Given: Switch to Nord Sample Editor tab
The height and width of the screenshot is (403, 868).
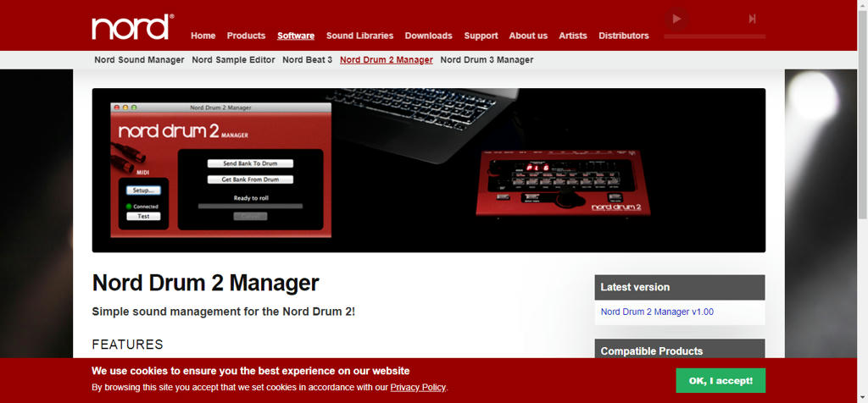Looking at the screenshot, I should click(234, 60).
